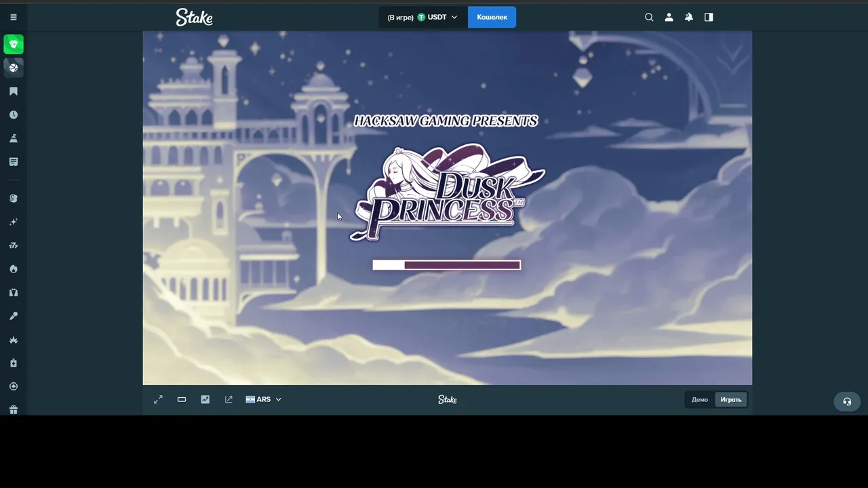Open My Bets list icon in the sidebar
The height and width of the screenshot is (488, 868).
coord(14,162)
